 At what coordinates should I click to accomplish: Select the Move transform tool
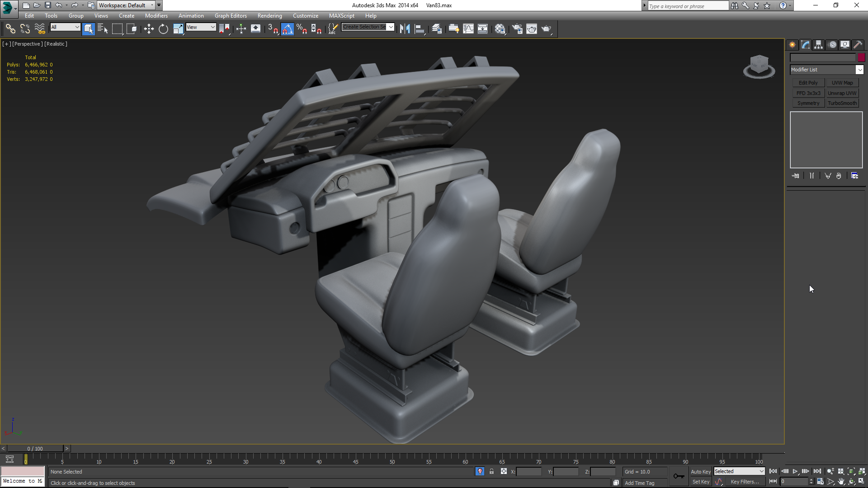pos(149,29)
